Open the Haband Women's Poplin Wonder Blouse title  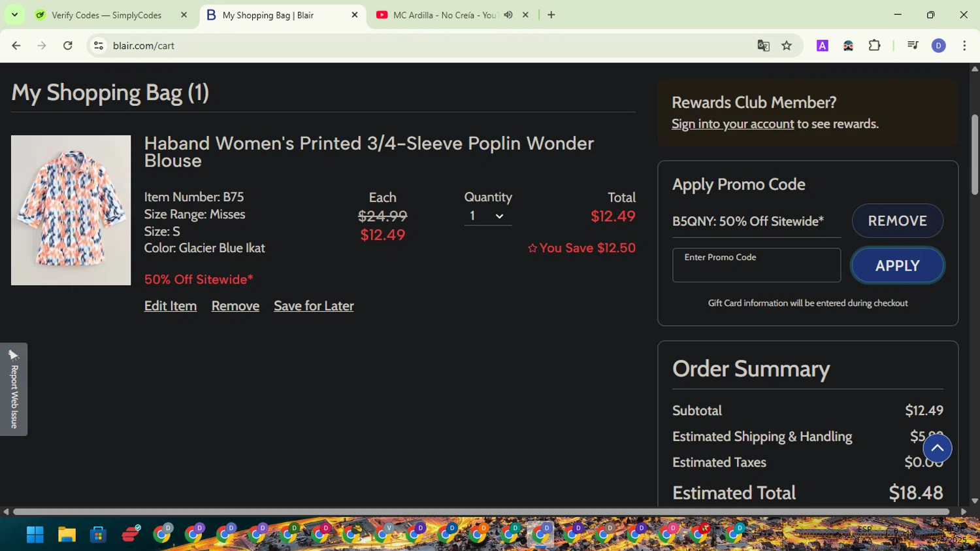369,152
